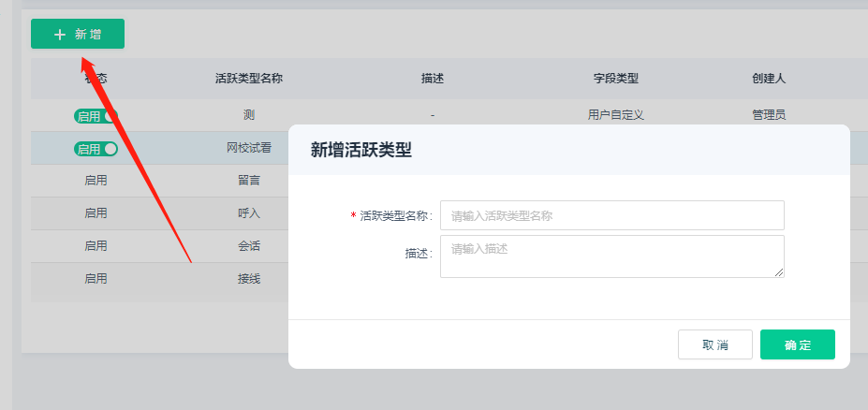Viewport: 868px width, 410px height.
Task: Click the 启用 status in the 留言 row
Action: 96,181
